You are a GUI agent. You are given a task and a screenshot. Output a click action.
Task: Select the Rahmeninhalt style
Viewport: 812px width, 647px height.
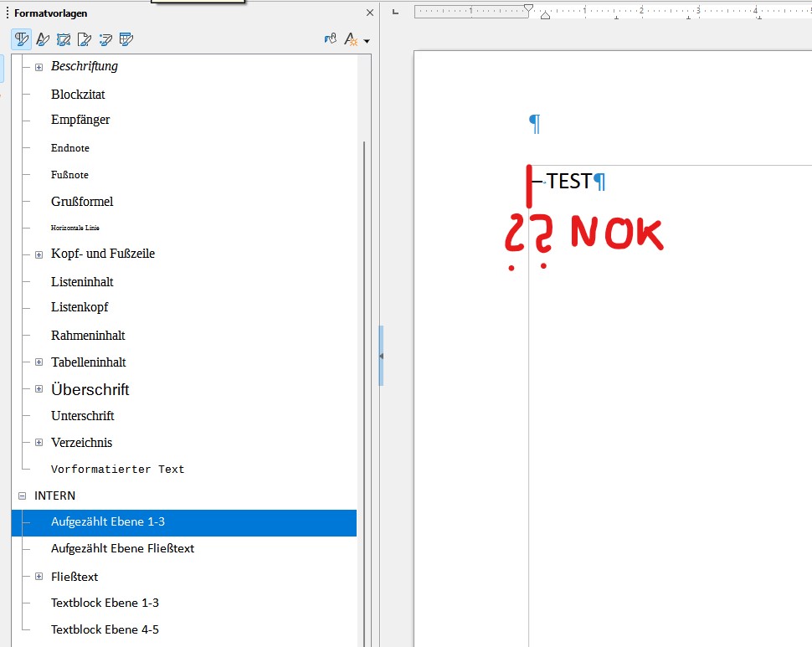point(88,336)
